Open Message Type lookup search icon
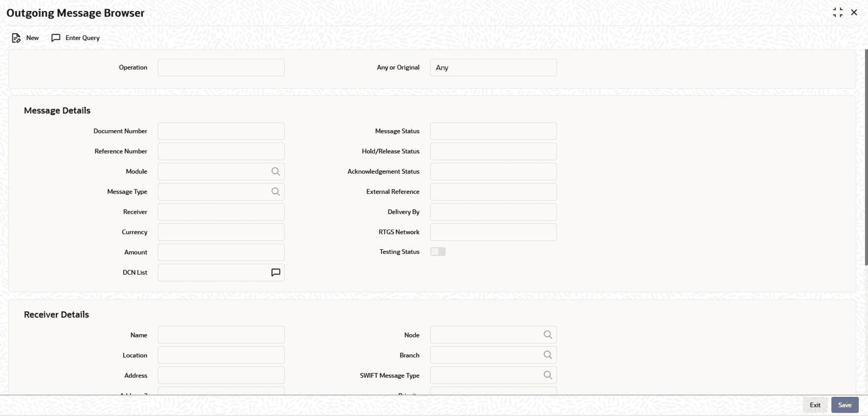The image size is (868, 416). pyautogui.click(x=275, y=192)
